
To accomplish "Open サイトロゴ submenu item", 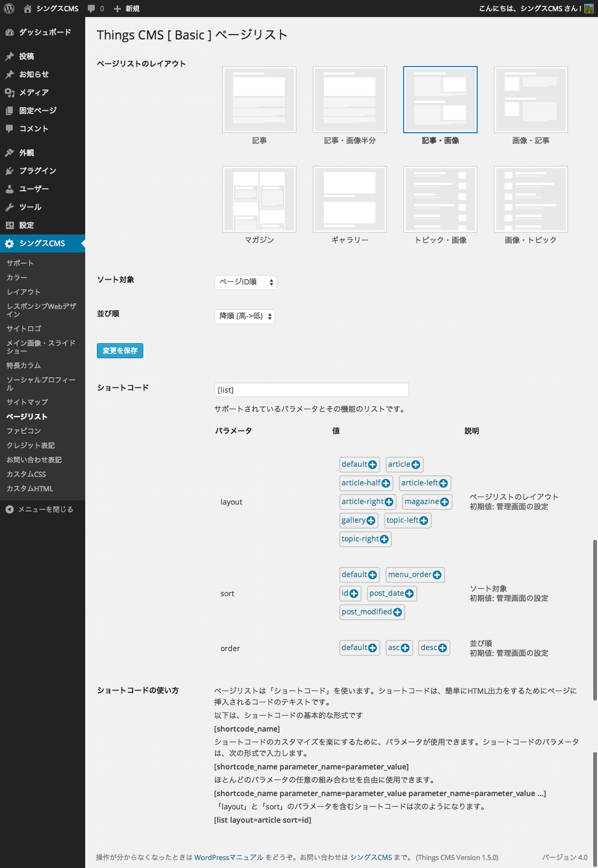I will pyautogui.click(x=43, y=329).
